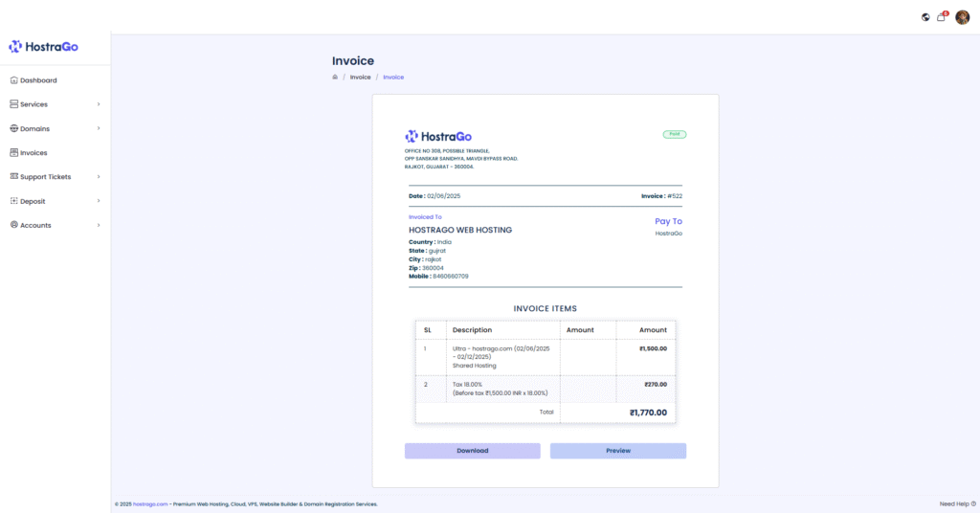Image resolution: width=980 pixels, height=513 pixels.
Task: Open the shopping cart with notification badge
Action: click(x=942, y=17)
